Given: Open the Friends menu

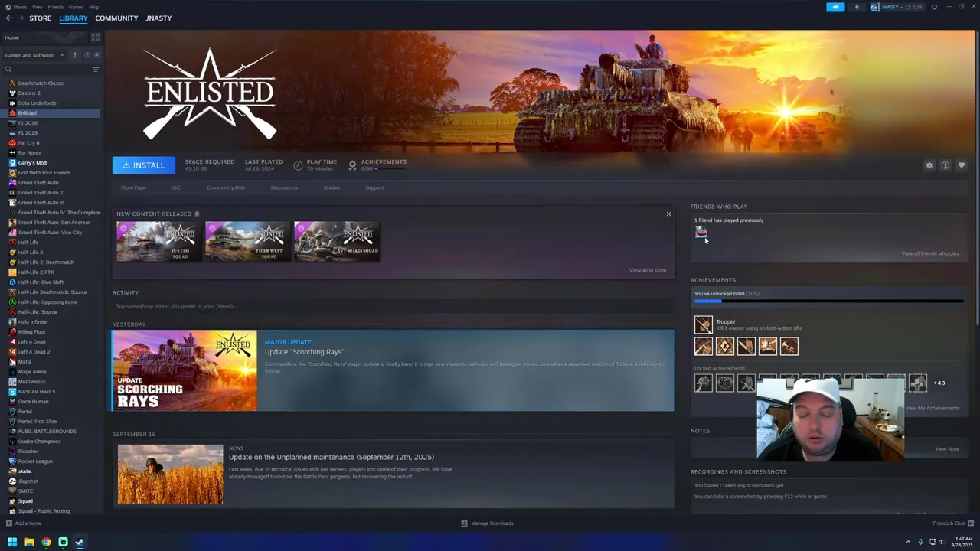Looking at the screenshot, I should coord(56,7).
